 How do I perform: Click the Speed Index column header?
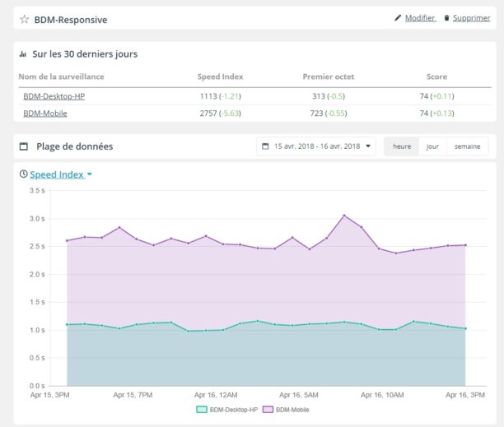coord(220,77)
